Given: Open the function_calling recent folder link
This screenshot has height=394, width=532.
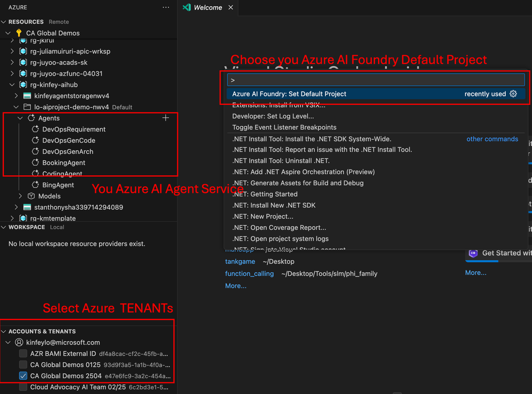Looking at the screenshot, I should tap(249, 274).
